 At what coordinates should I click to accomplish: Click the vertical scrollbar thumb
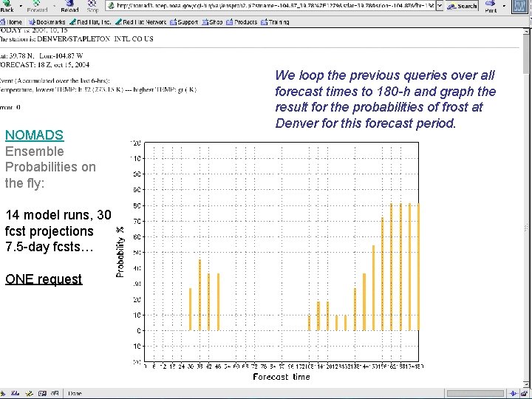coord(528,54)
